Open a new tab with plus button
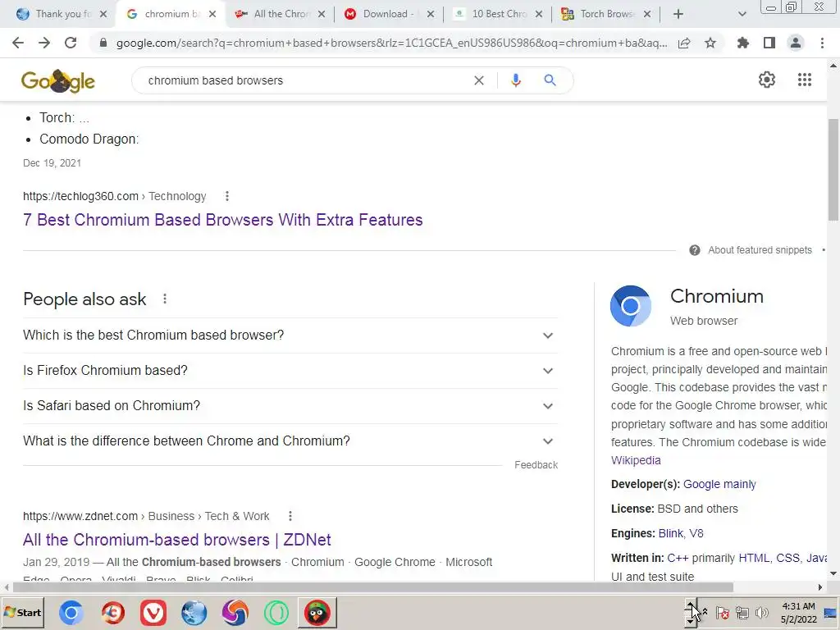This screenshot has height=630, width=840. (678, 14)
